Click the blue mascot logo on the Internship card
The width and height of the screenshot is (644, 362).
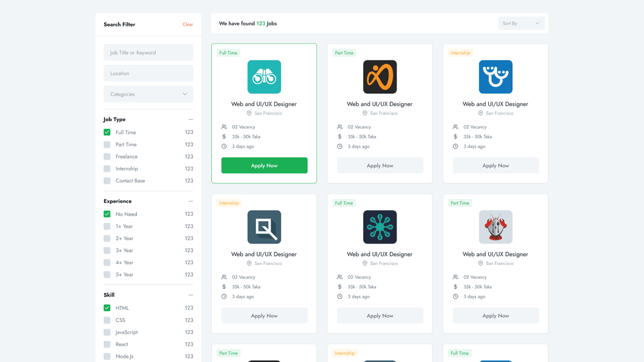coord(495,77)
